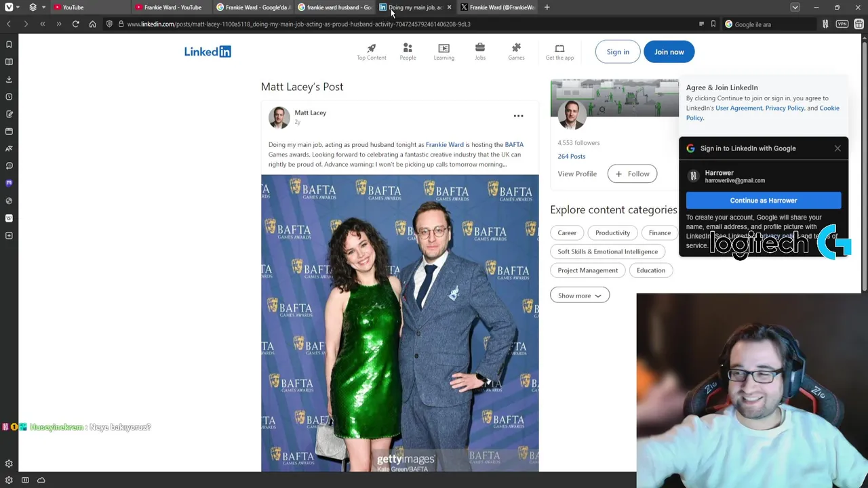
Task: Select Soft Skills & Emotional Intelligence category
Action: coord(608,251)
